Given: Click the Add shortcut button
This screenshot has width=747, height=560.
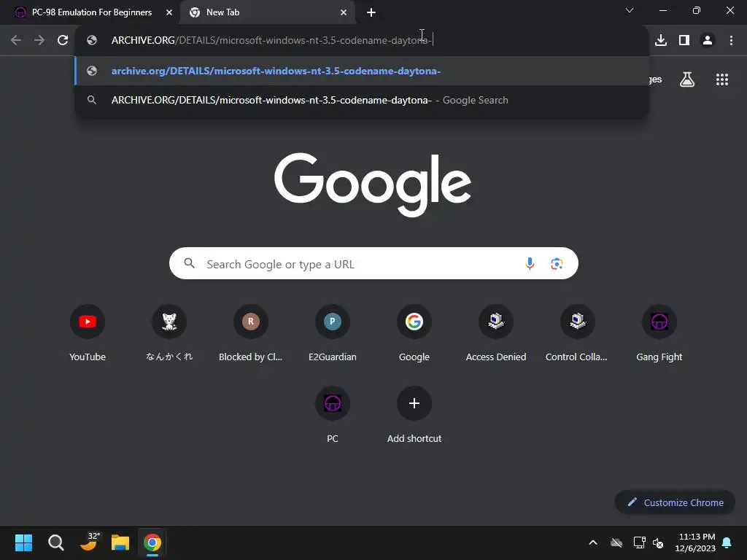Looking at the screenshot, I should tap(414, 415).
